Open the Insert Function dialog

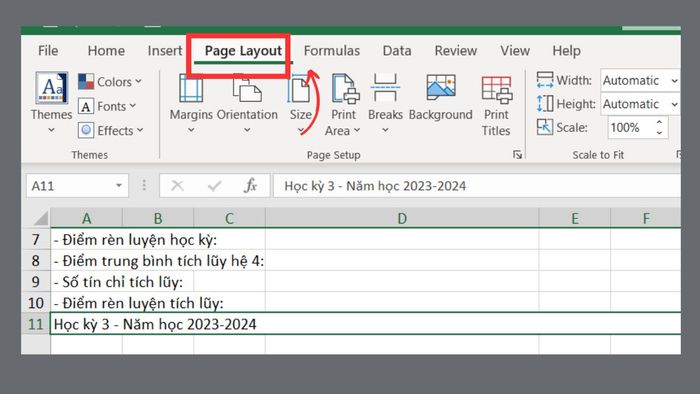tap(250, 185)
